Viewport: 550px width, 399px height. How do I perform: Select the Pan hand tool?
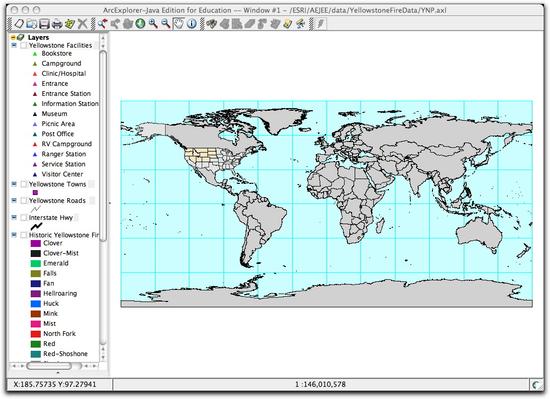tap(179, 24)
